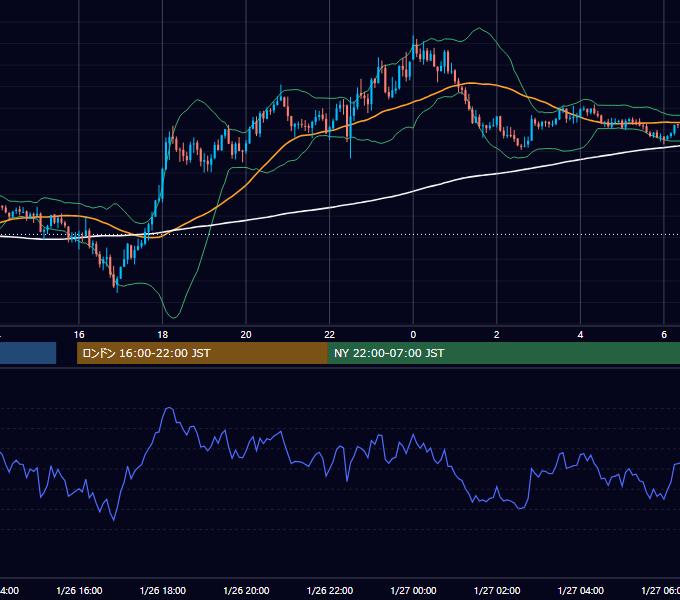Click the 6 hour label on price chart axis
Screen dimensions: 680x600
(x=664, y=335)
